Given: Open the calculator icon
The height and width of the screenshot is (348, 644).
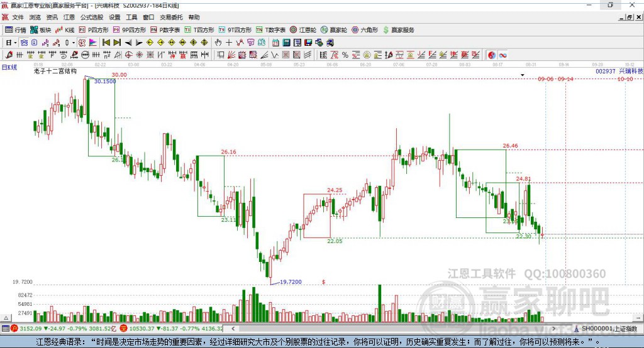Looking at the screenshot, I should tap(286, 42).
